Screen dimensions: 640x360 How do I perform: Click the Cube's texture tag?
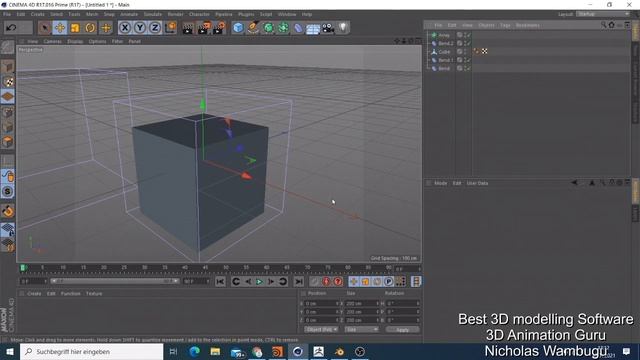(x=484, y=51)
